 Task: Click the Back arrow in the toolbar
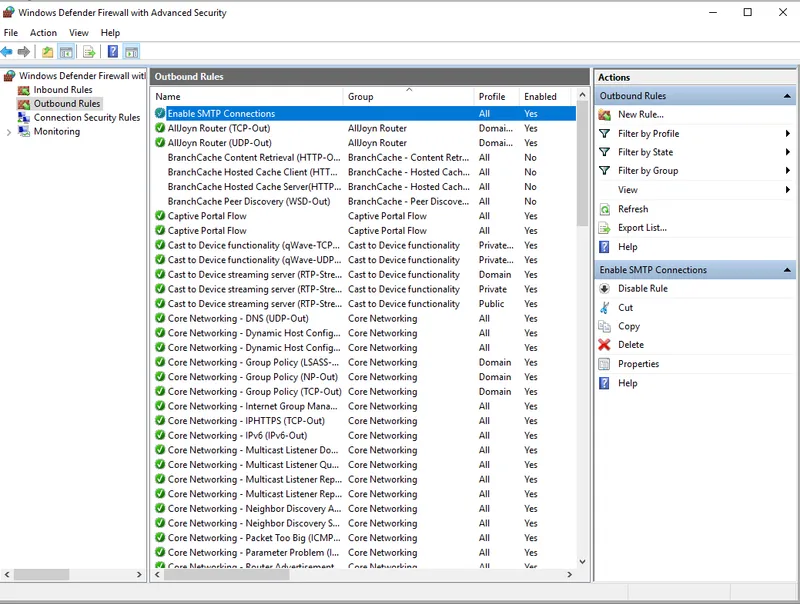pos(7,52)
